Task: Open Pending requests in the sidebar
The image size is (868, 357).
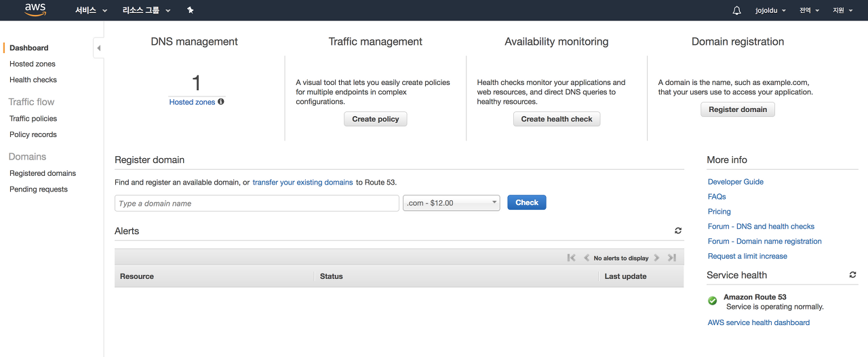Action: [39, 189]
